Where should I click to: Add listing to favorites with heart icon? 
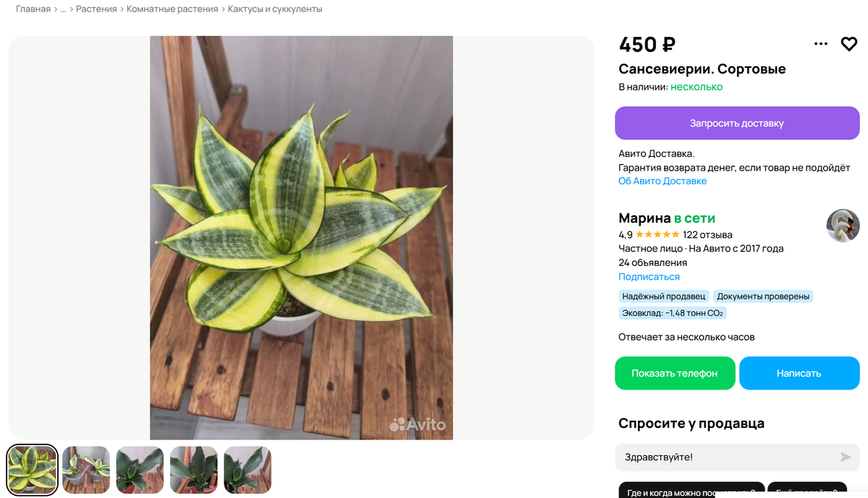point(848,44)
